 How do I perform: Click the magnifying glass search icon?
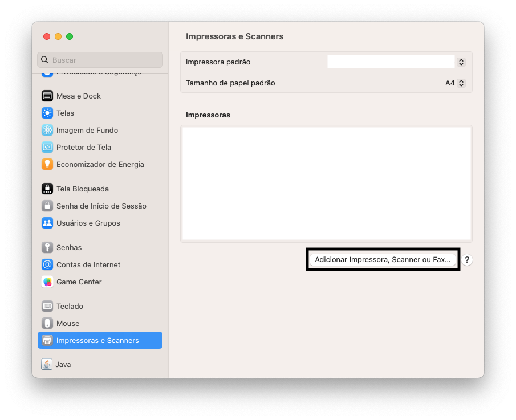(44, 60)
